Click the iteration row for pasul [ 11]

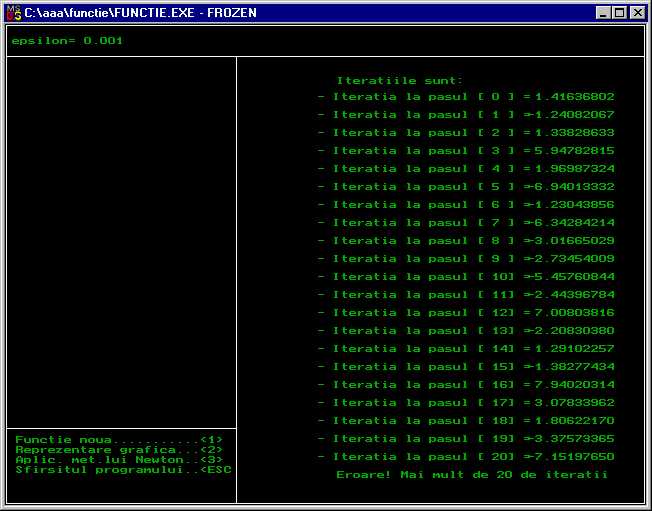pos(466,295)
